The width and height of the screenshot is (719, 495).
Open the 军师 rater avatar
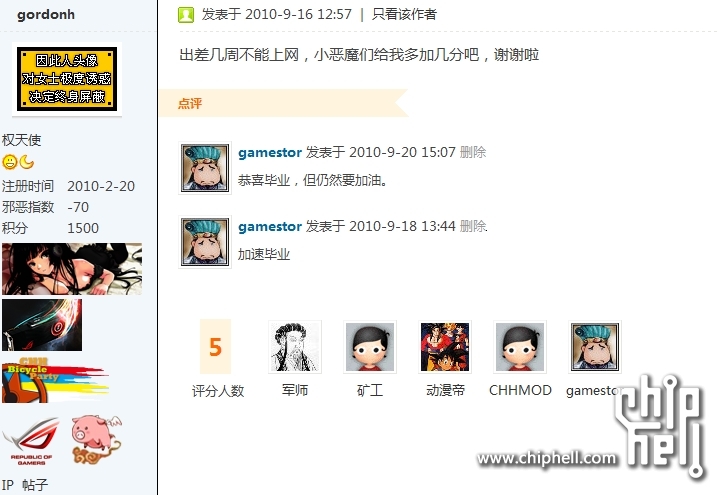tap(295, 347)
